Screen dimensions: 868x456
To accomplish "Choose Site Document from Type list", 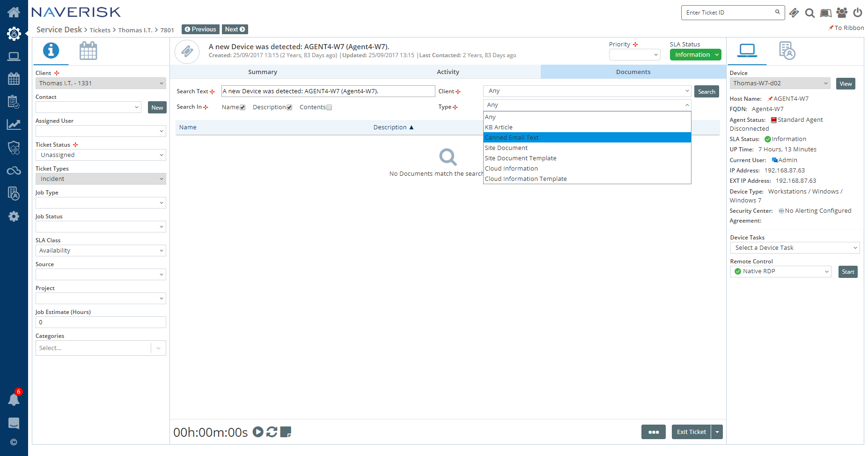I will 587,148.
